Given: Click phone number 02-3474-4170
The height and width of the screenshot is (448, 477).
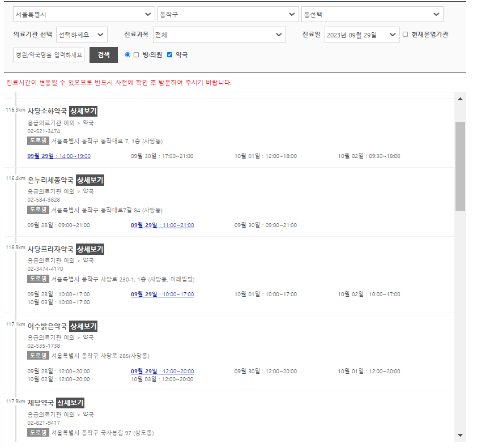Looking at the screenshot, I should [x=45, y=269].
